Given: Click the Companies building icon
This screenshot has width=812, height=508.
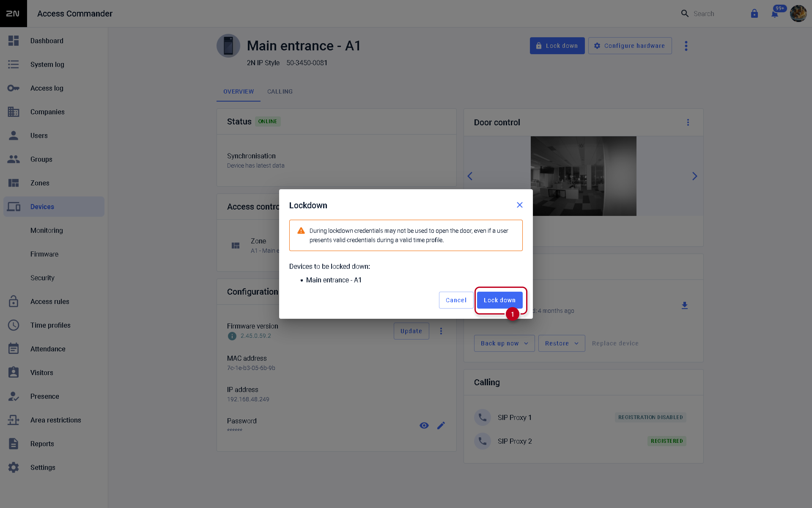Looking at the screenshot, I should [13, 112].
